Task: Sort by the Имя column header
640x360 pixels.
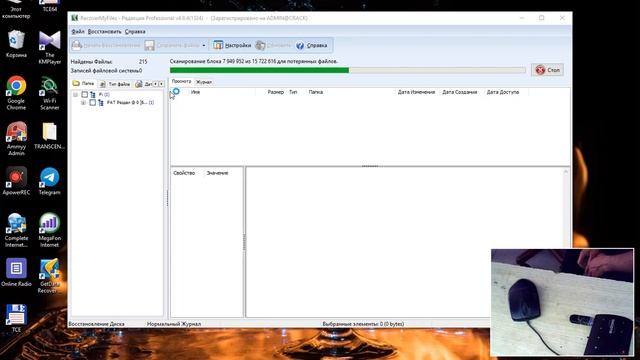Action: pos(196,92)
